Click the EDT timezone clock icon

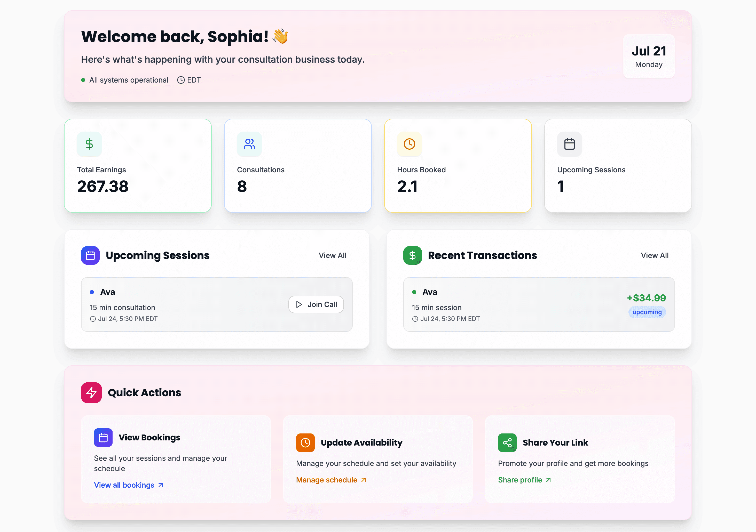click(x=181, y=80)
